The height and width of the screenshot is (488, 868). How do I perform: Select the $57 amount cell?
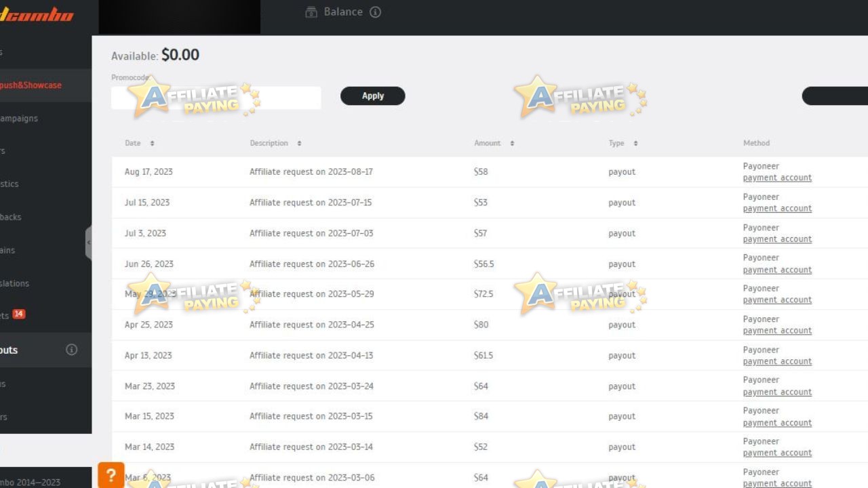coord(481,234)
